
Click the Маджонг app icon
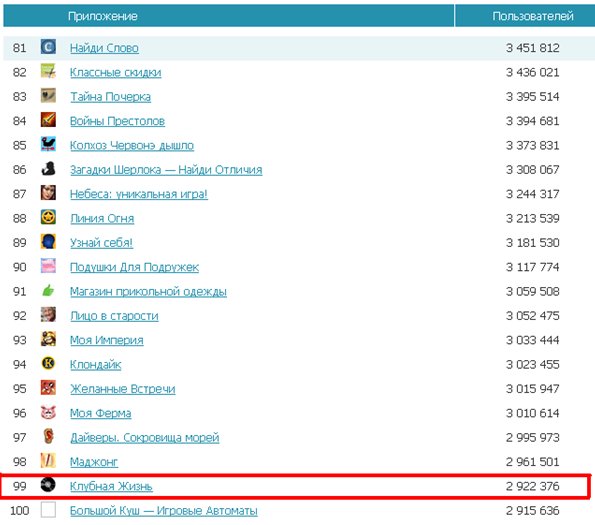(48, 461)
